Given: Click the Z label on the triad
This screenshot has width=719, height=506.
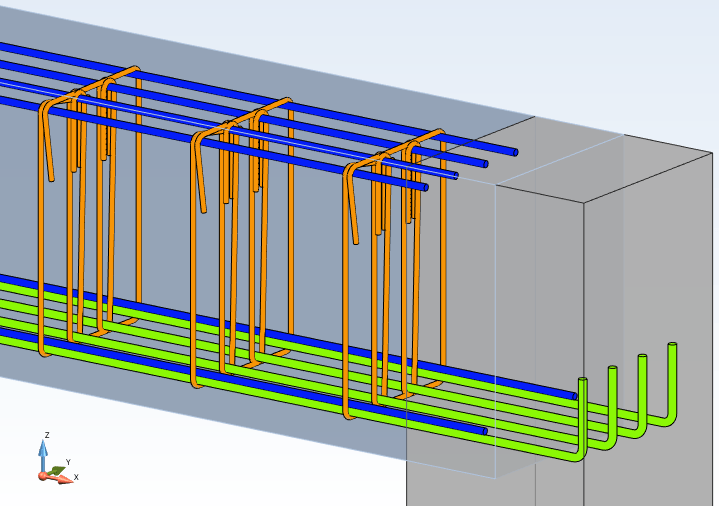Looking at the screenshot, I should coord(46,435).
